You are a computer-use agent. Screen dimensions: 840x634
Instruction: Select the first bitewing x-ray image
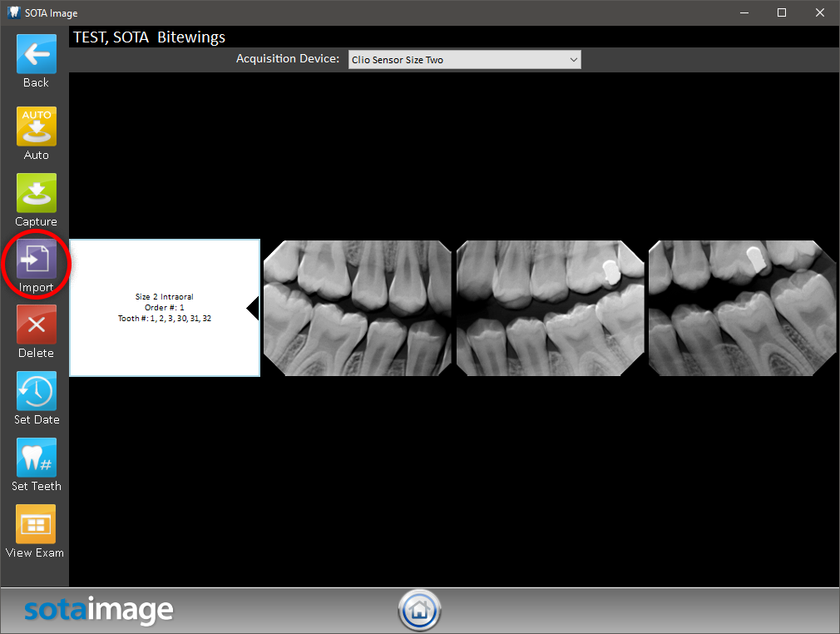[x=358, y=308]
